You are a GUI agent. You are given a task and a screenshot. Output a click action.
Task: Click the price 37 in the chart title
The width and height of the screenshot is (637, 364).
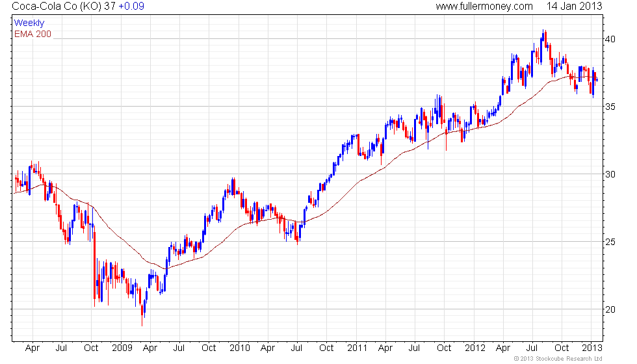110,6
